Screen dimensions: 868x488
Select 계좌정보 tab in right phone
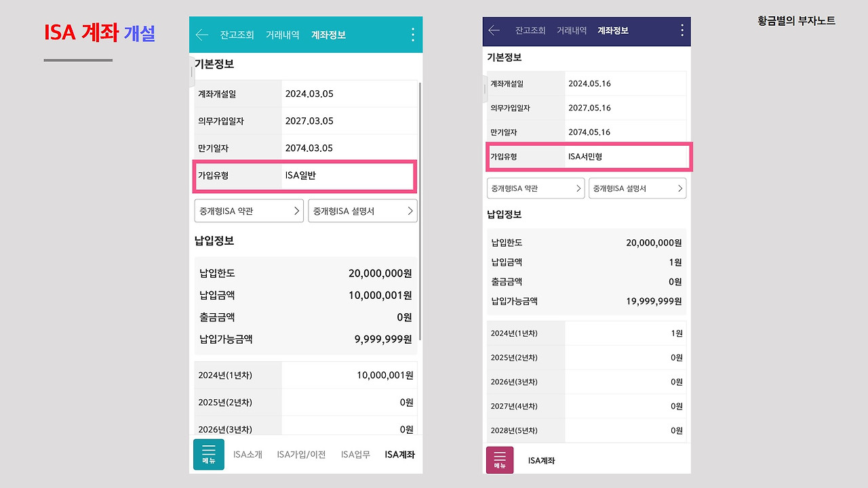click(x=613, y=30)
